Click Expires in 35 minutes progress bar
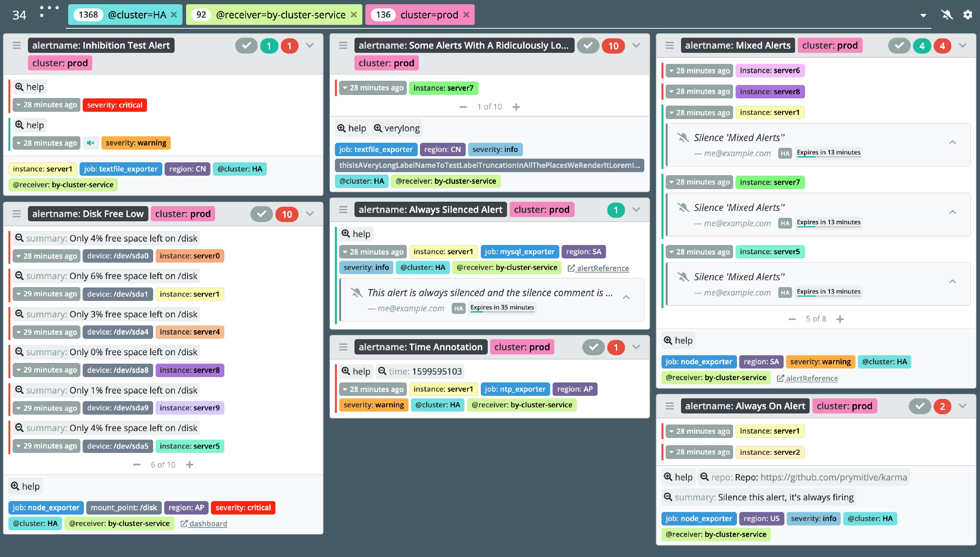 (502, 311)
